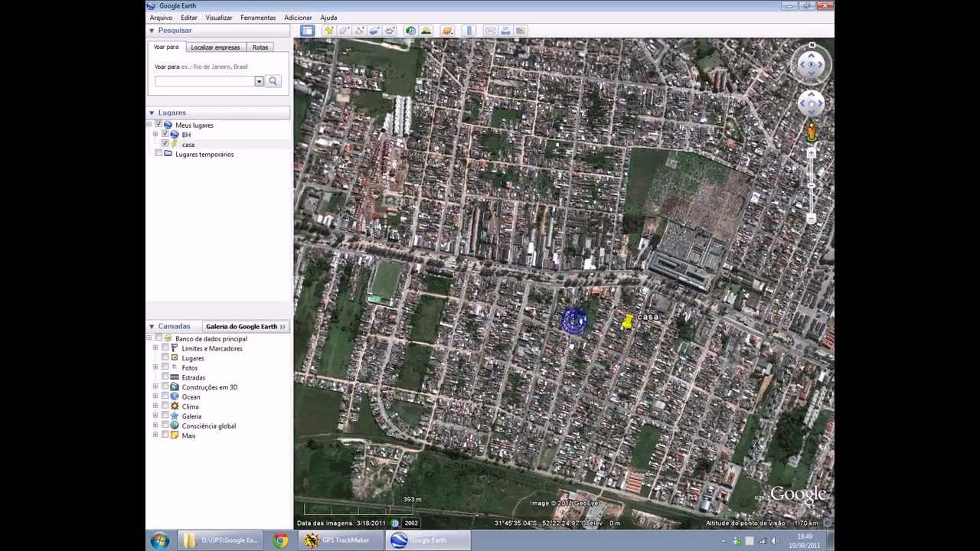Click the Street View pegman icon
Screen dimensions: 980x551
[x=812, y=132]
